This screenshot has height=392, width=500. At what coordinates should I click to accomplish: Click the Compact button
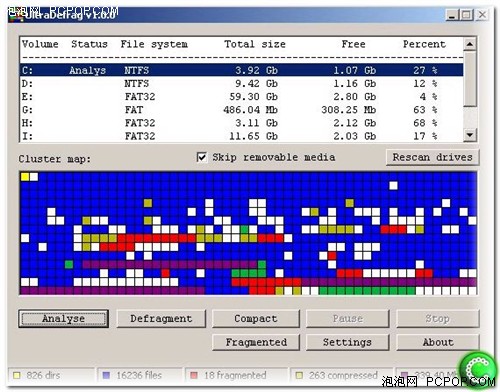click(256, 319)
